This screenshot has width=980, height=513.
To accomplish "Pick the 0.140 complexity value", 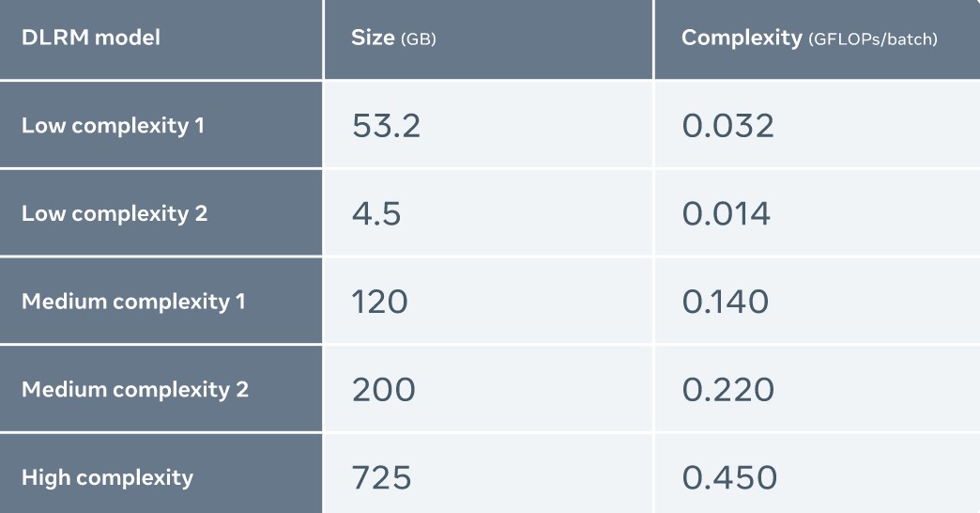I will tap(725, 302).
